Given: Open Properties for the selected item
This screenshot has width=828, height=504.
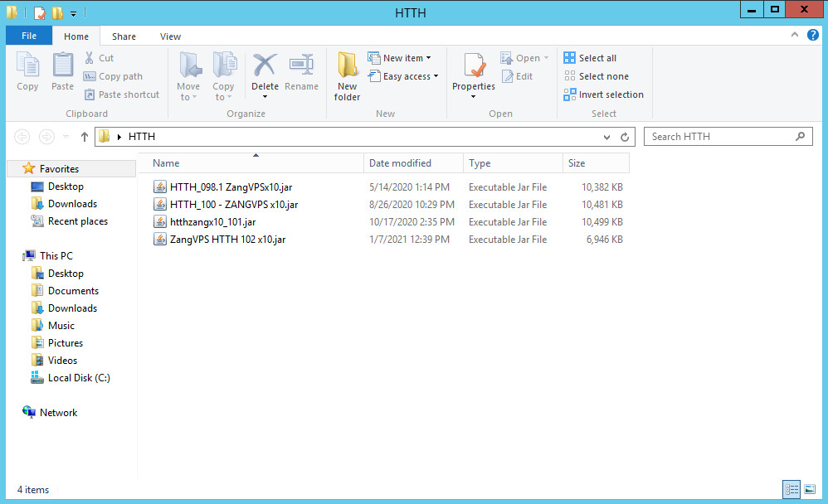Looking at the screenshot, I should (x=474, y=70).
